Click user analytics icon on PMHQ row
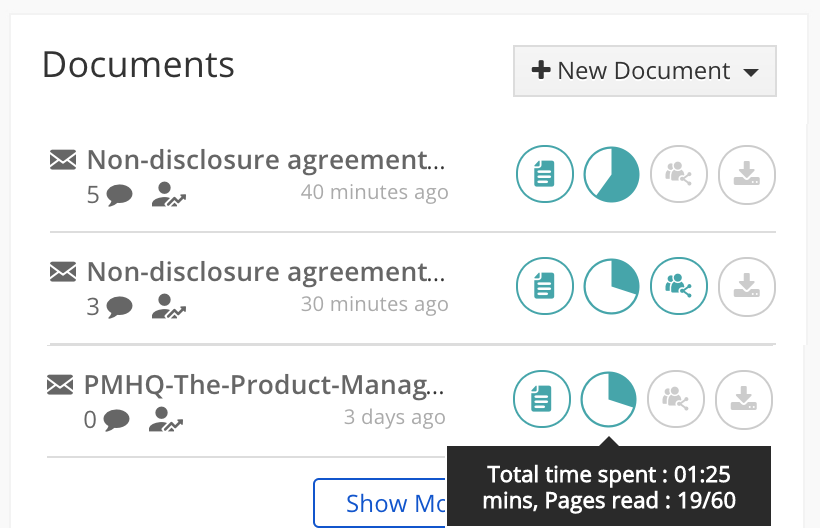Viewport: 820px width, 528px height. pos(166,420)
